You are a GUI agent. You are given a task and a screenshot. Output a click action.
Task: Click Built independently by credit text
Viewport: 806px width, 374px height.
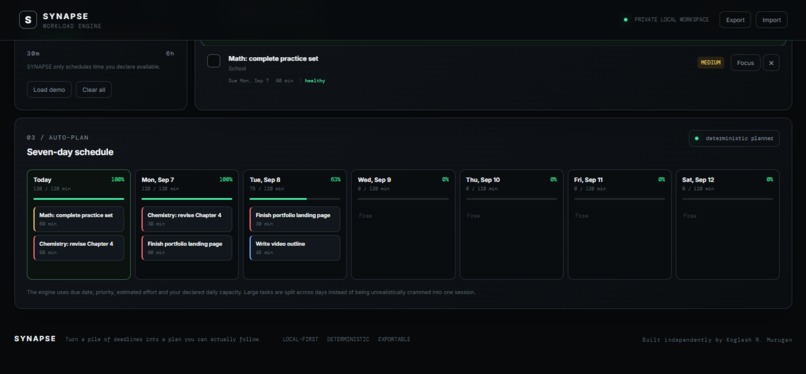pyautogui.click(x=717, y=340)
